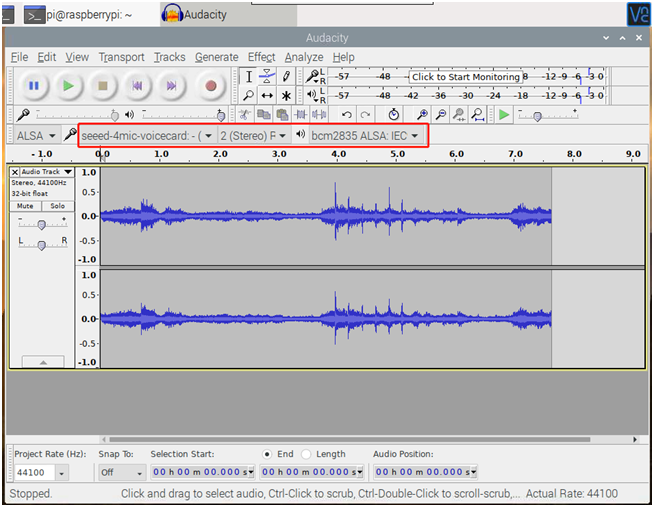Click the Sync-Lock tracks clock icon

tap(394, 114)
